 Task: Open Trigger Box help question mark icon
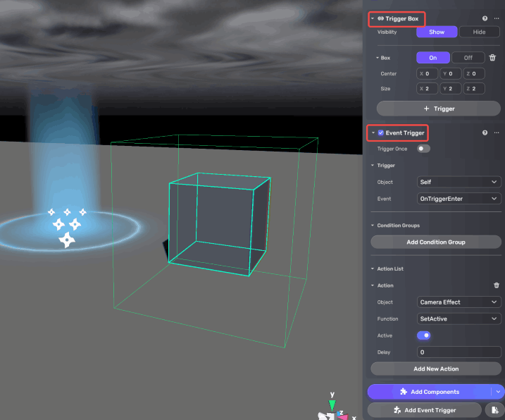[485, 18]
